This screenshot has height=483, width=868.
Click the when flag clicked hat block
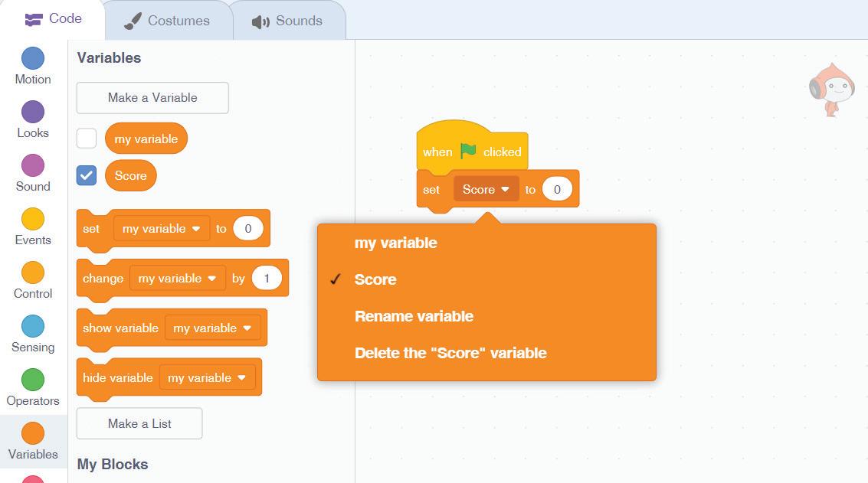(472, 145)
